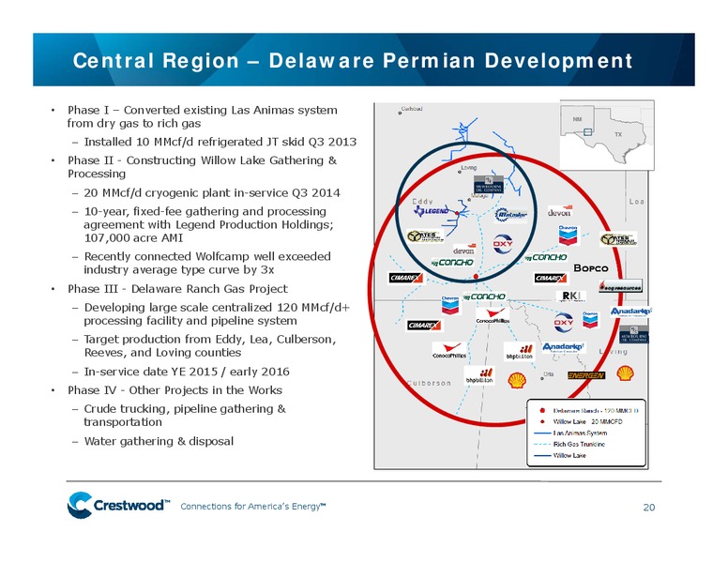Click the page number 20
728x563 pixels.
(649, 508)
